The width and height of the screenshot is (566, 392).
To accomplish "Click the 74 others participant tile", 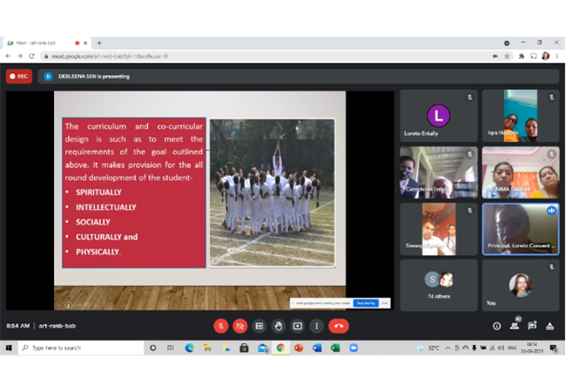I will pyautogui.click(x=439, y=285).
